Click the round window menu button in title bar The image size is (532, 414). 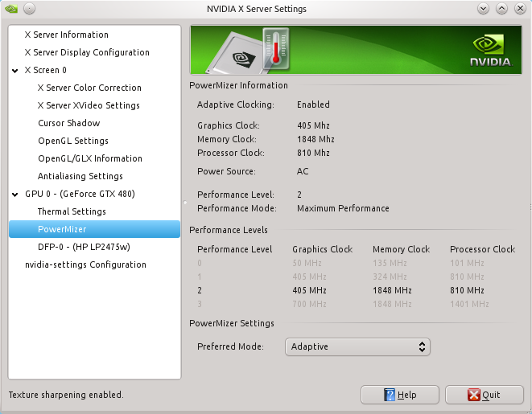click(30, 9)
